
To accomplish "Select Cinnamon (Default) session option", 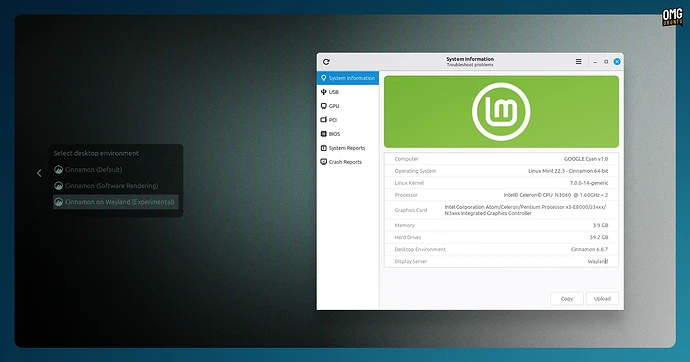I will pos(115,169).
